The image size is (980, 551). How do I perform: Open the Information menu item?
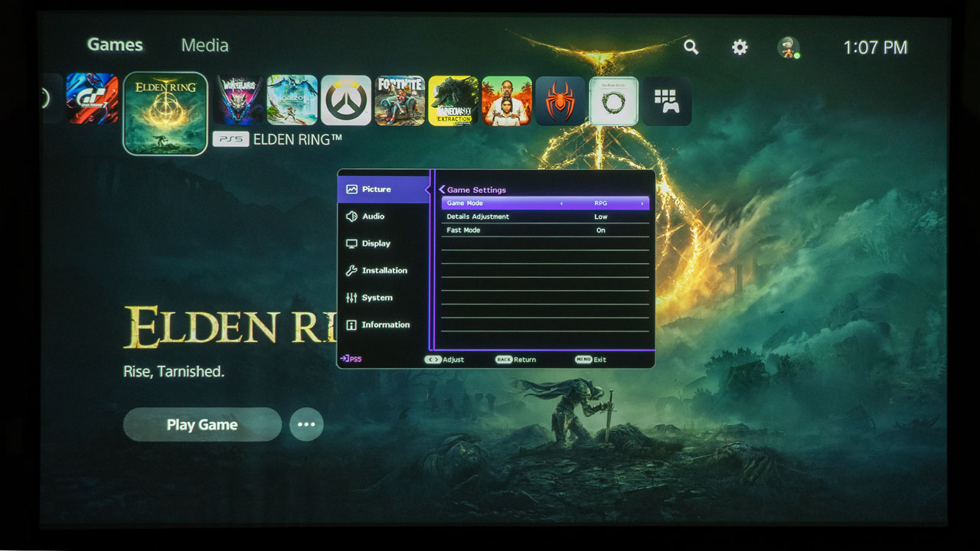coord(383,325)
